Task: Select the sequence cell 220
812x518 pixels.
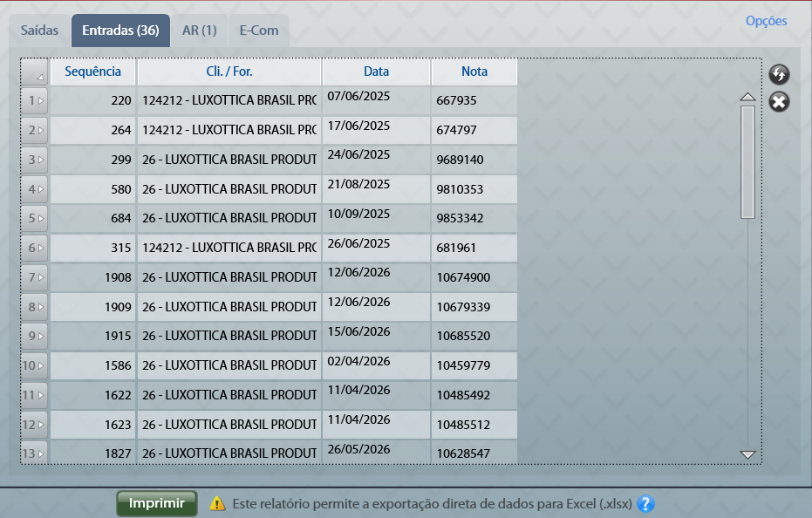Action: tap(92, 100)
